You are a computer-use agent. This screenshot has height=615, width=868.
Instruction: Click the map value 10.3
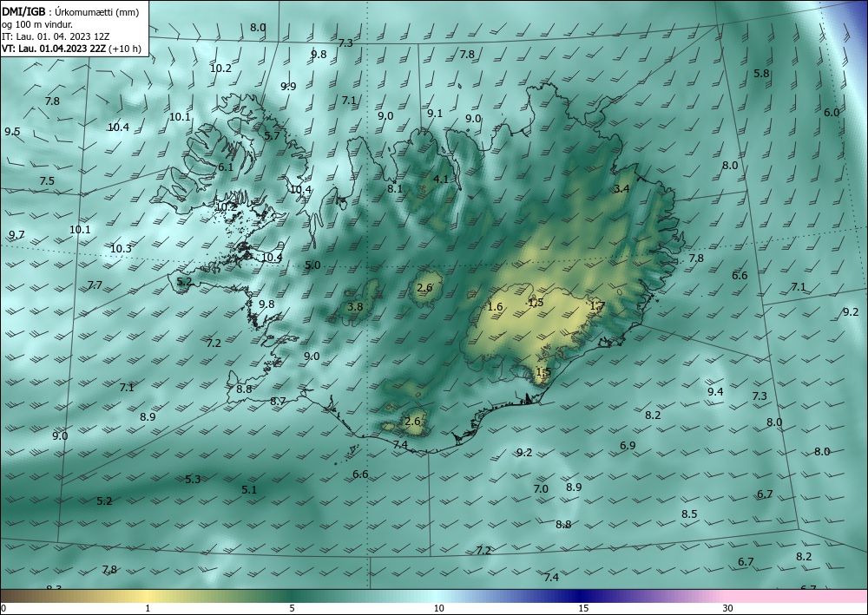(121, 249)
